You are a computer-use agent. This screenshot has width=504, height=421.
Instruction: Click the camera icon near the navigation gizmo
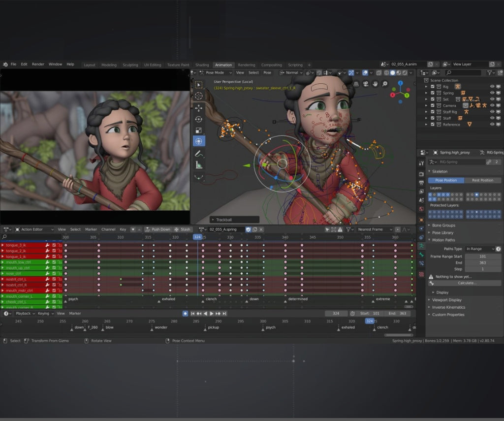[x=365, y=84]
